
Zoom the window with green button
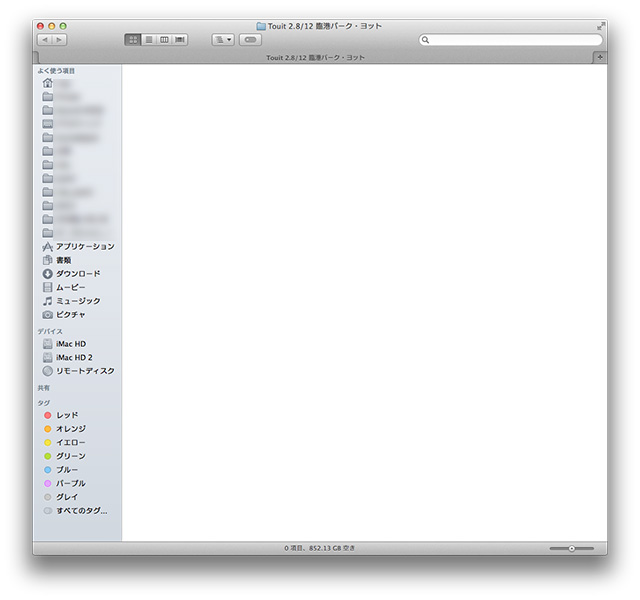click(63, 26)
